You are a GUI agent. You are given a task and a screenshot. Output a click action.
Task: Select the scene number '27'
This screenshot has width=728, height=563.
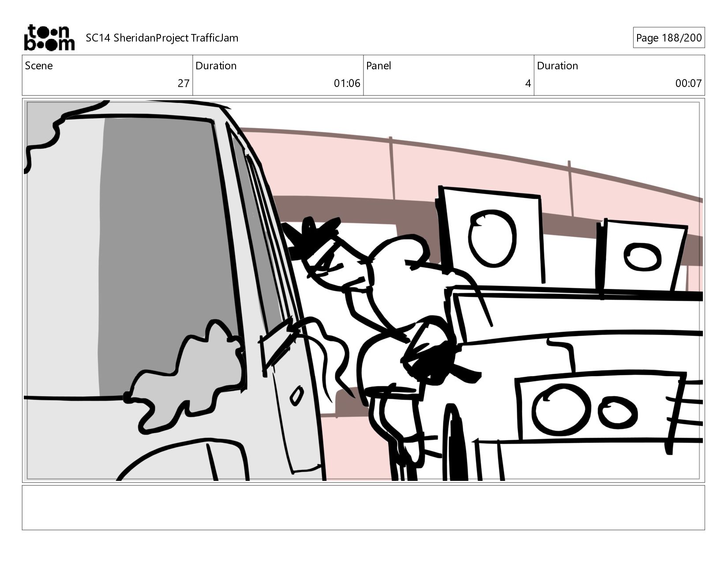tap(184, 83)
